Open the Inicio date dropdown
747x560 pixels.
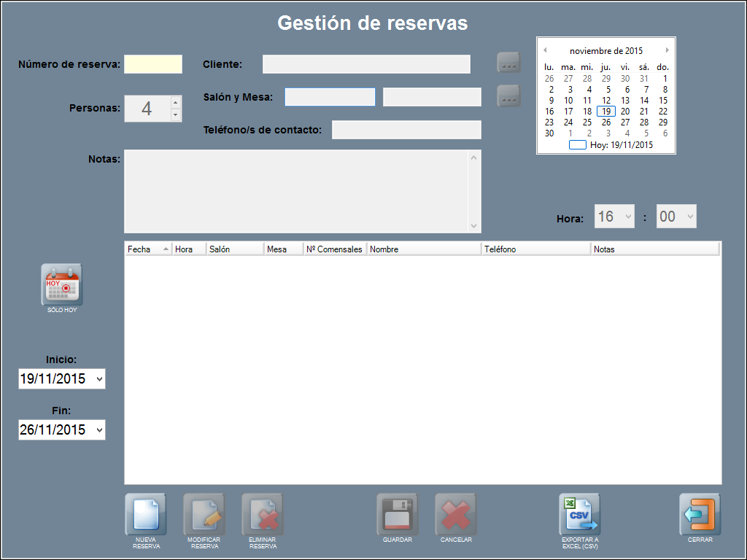[x=99, y=379]
